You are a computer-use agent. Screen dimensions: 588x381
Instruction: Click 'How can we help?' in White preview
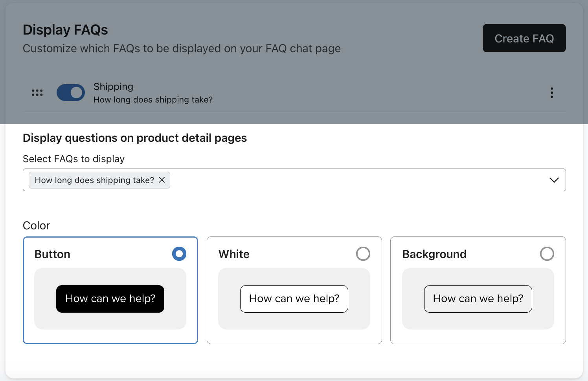click(294, 299)
